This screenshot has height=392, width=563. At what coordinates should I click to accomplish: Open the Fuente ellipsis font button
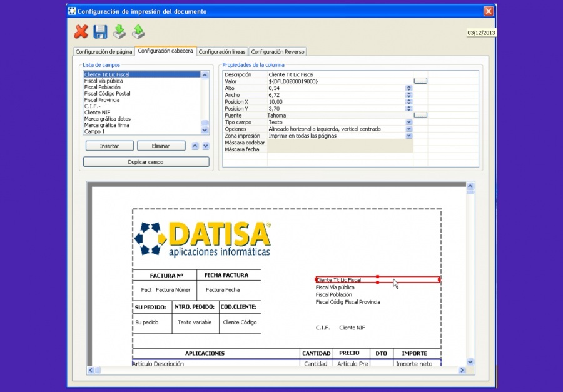tap(420, 115)
